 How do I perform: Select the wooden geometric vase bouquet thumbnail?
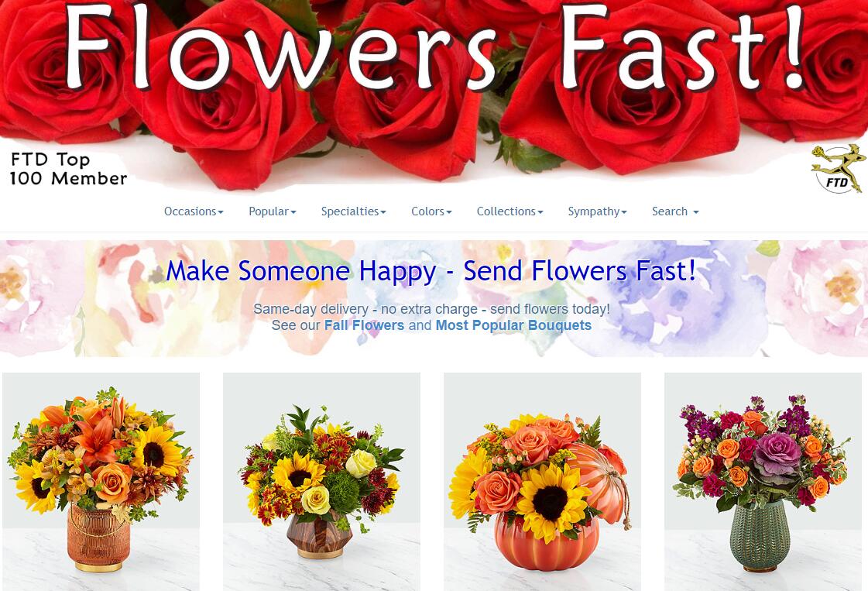321,481
